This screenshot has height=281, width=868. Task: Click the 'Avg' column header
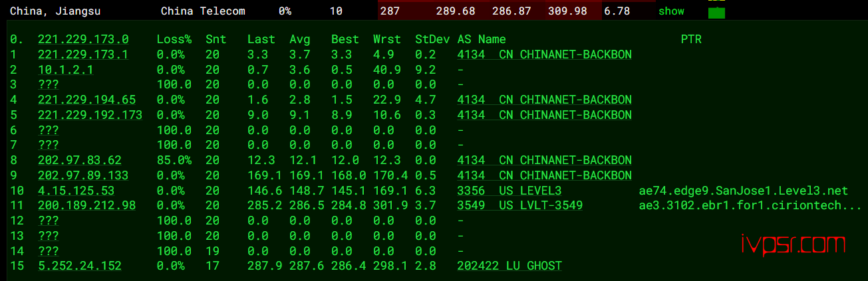coord(300,39)
